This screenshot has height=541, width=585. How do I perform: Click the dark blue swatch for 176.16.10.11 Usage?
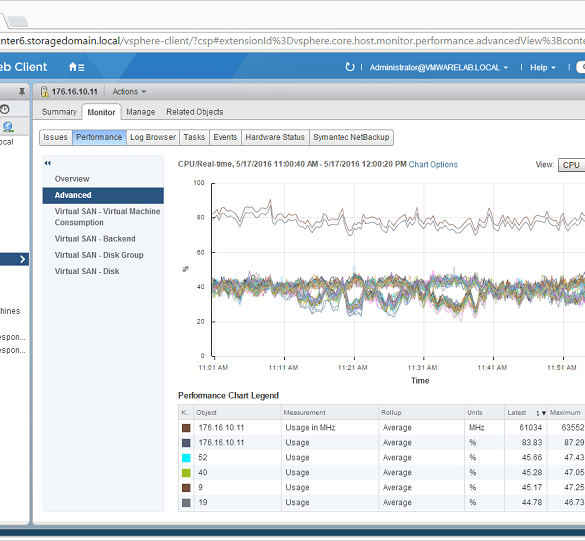point(186,443)
